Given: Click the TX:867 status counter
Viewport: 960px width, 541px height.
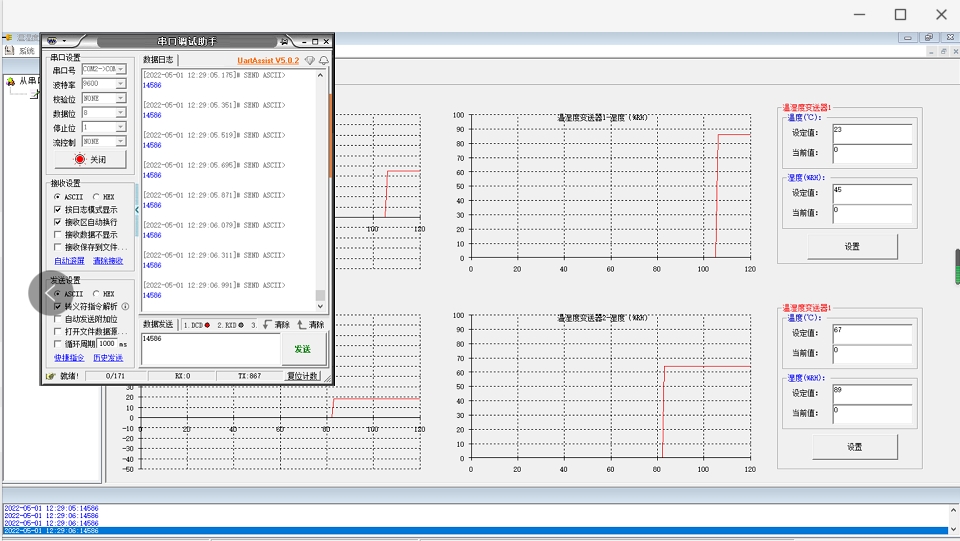Looking at the screenshot, I should (249, 376).
